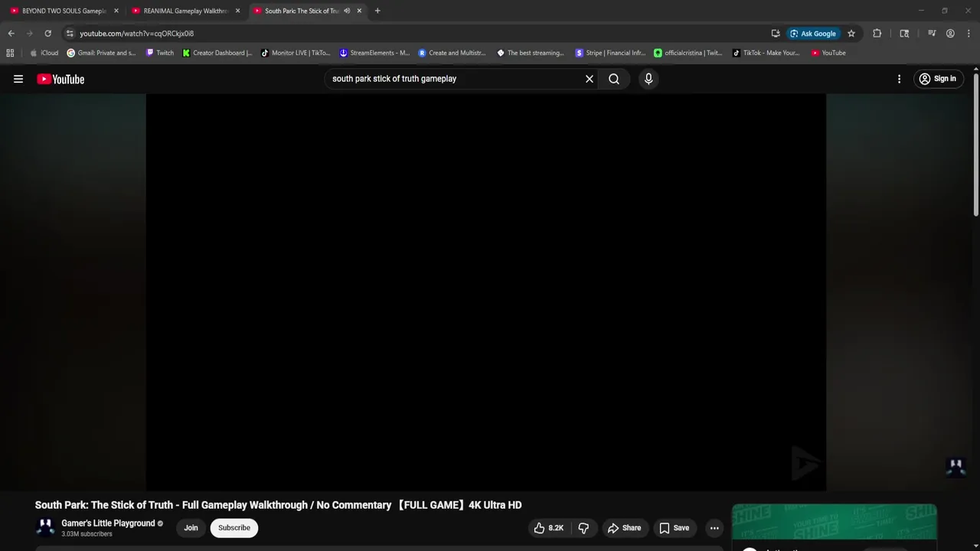The height and width of the screenshot is (551, 980).
Task: Open the YouTube bookmark
Action: pos(828,53)
